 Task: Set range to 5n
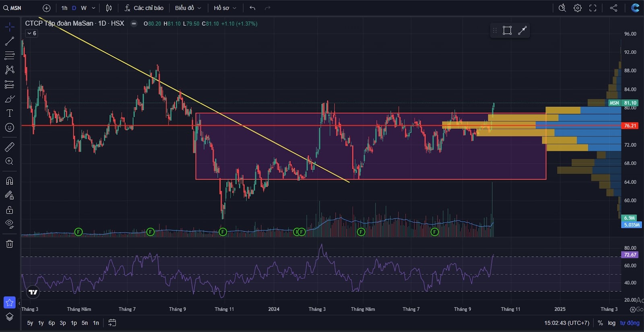(85, 323)
